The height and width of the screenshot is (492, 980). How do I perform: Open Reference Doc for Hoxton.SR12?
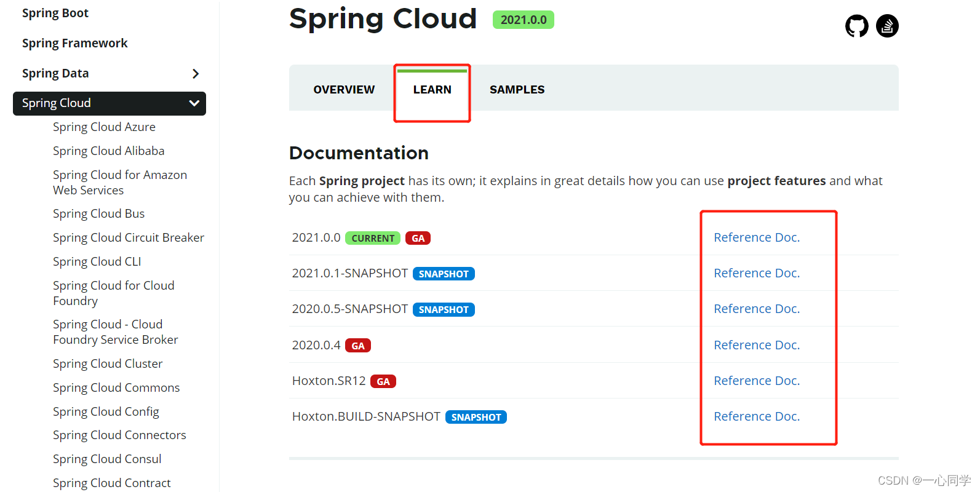tap(757, 381)
